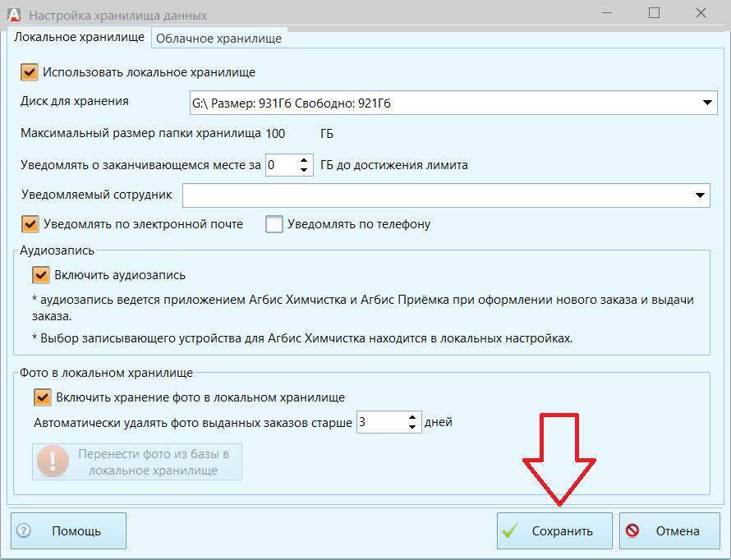Click the Аудиозапись group heading

coord(57,250)
